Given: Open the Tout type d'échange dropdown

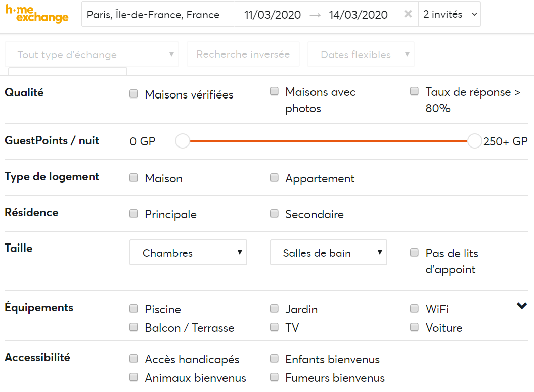Looking at the screenshot, I should point(92,54).
